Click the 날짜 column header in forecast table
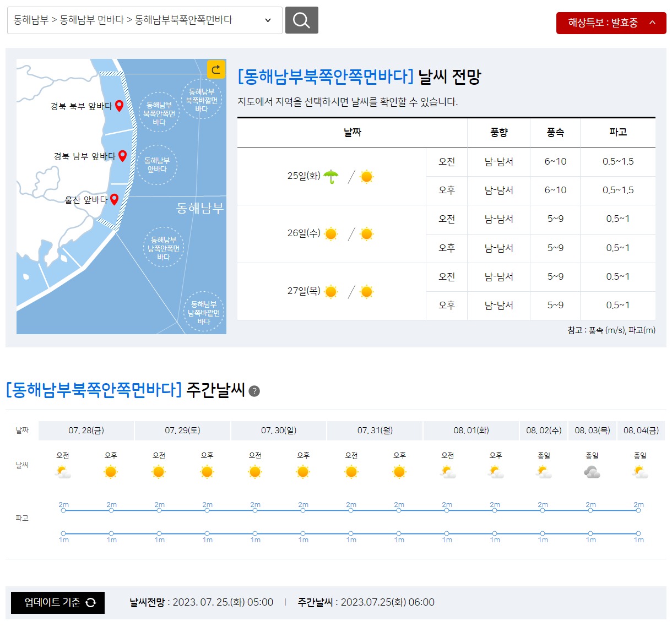 [353, 132]
